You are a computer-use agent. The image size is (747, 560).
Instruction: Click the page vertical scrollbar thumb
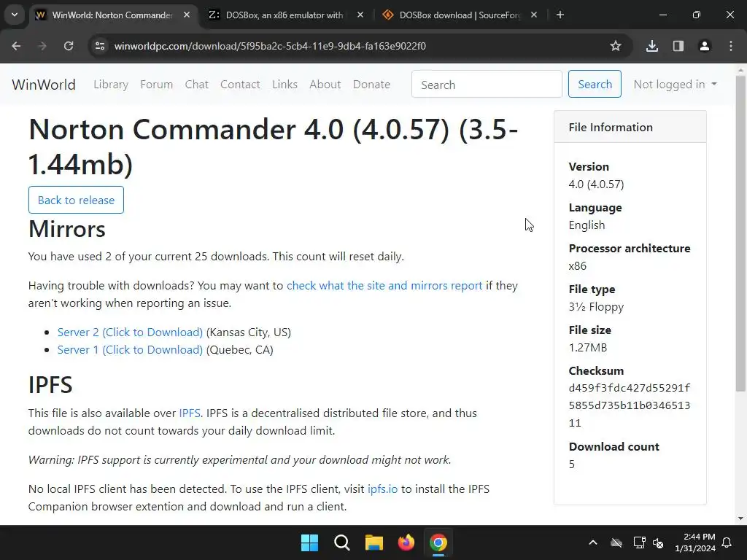(x=740, y=233)
